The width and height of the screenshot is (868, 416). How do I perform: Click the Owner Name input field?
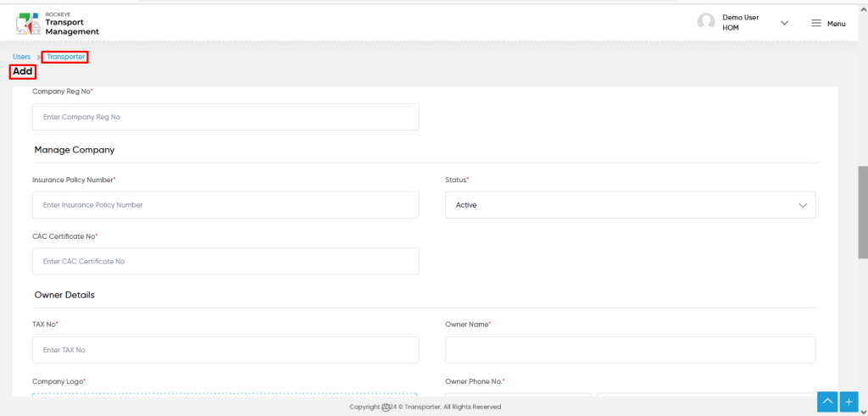click(630, 350)
